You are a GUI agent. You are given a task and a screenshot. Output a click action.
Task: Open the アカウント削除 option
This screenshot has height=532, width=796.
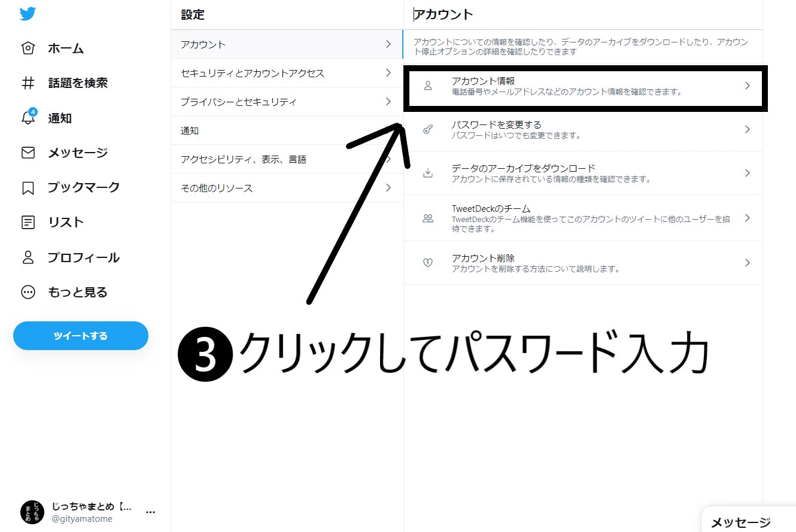point(584,263)
